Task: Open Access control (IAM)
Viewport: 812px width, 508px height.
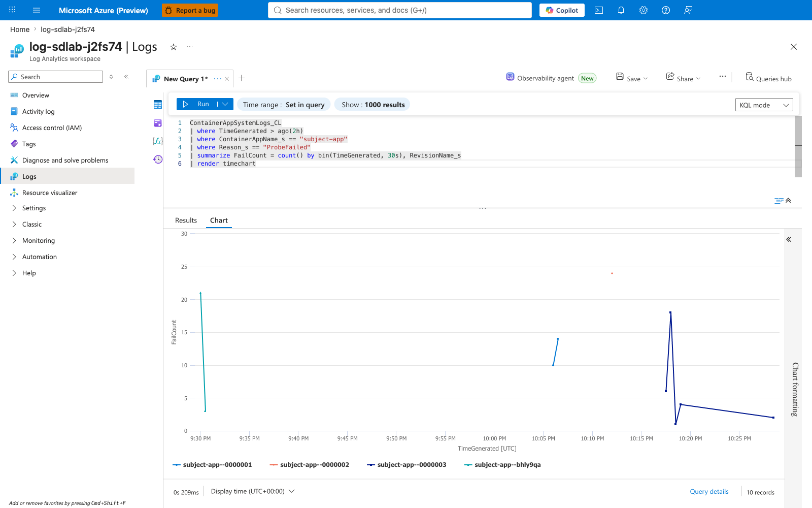Action: click(x=52, y=128)
